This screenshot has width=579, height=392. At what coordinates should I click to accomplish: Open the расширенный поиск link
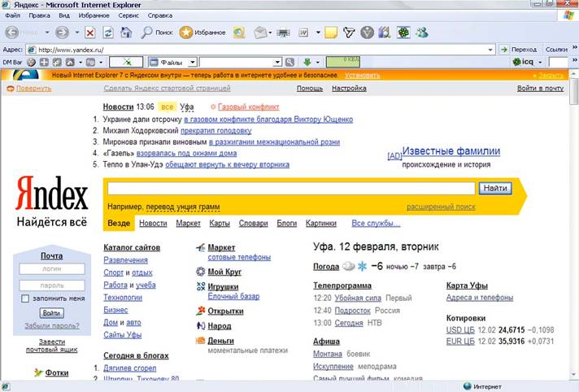441,207
